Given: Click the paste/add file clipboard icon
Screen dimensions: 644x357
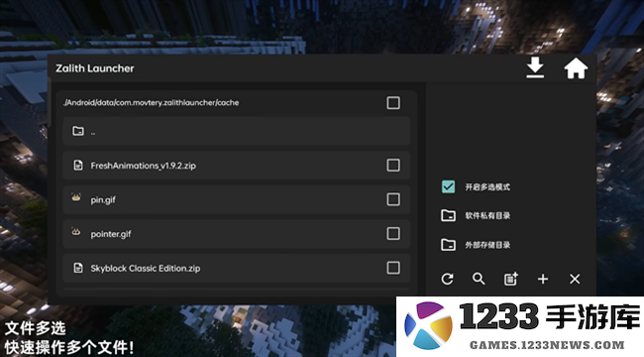Looking at the screenshot, I should pyautogui.click(x=511, y=279).
